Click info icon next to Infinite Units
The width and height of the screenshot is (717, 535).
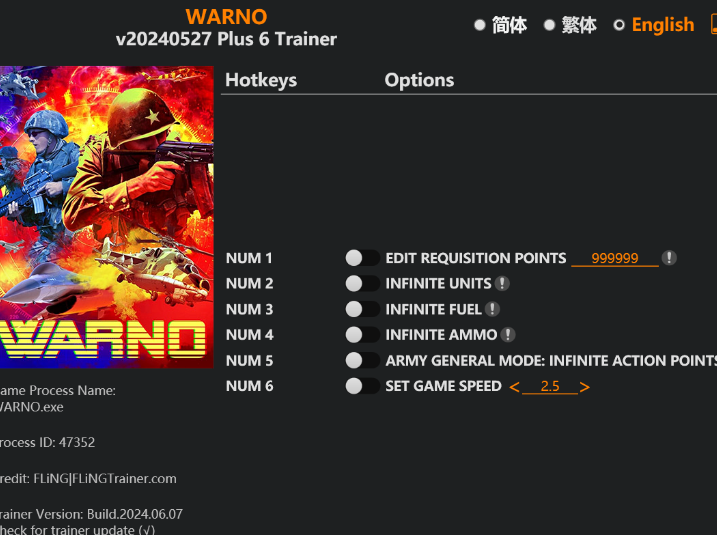click(x=502, y=284)
